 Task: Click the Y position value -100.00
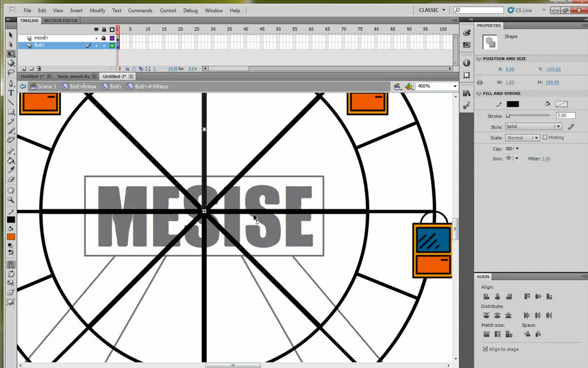(553, 70)
